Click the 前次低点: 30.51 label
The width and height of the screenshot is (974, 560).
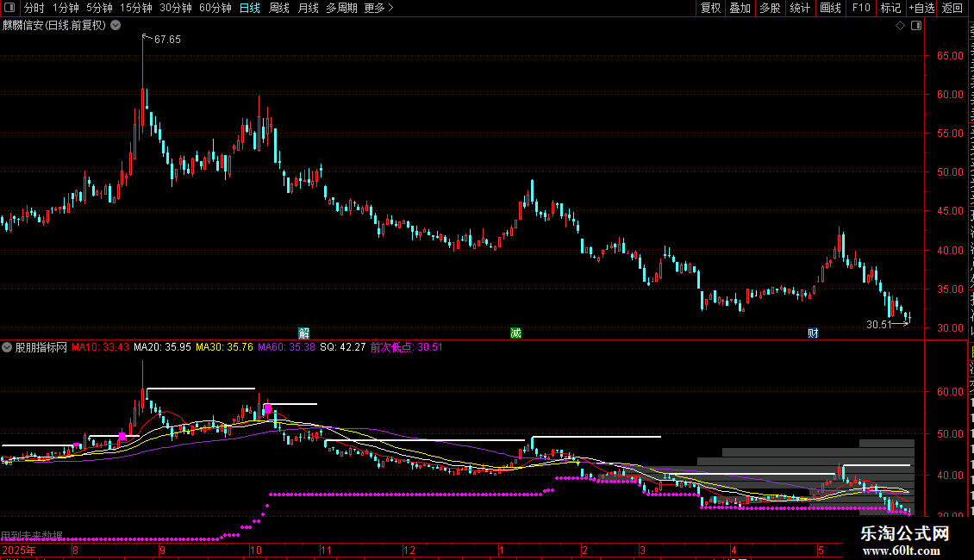407,347
